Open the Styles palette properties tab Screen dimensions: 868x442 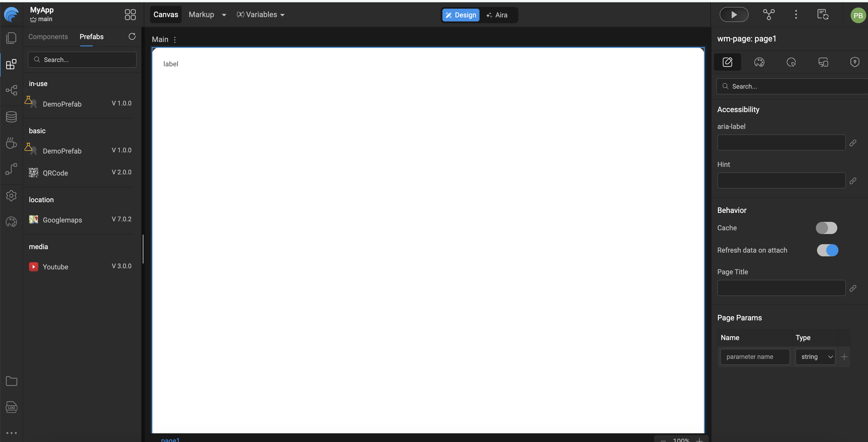point(759,62)
